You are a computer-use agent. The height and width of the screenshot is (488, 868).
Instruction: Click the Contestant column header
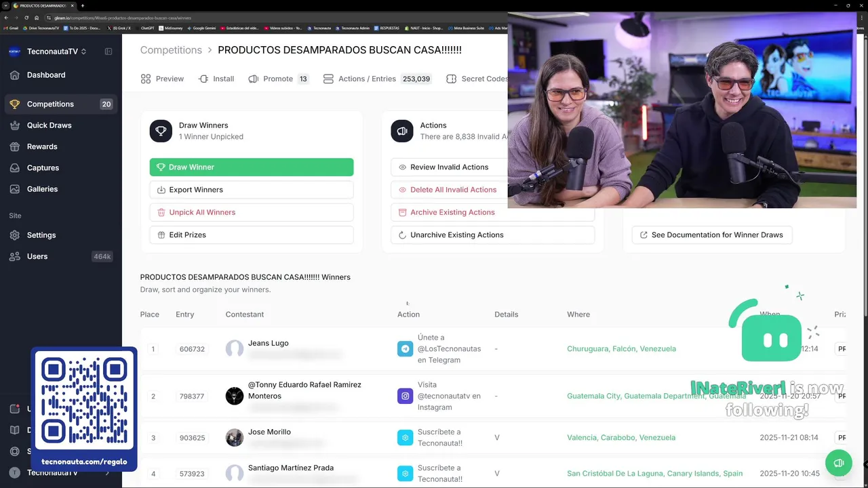tap(245, 314)
